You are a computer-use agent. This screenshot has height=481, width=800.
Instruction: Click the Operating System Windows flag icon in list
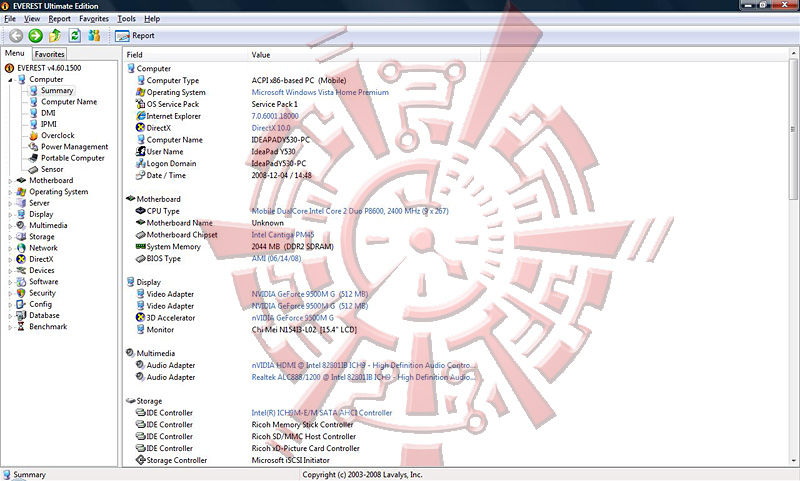click(140, 92)
